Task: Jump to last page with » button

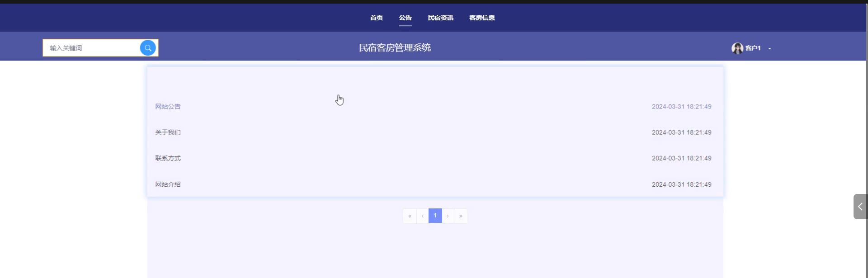Action: (x=461, y=216)
